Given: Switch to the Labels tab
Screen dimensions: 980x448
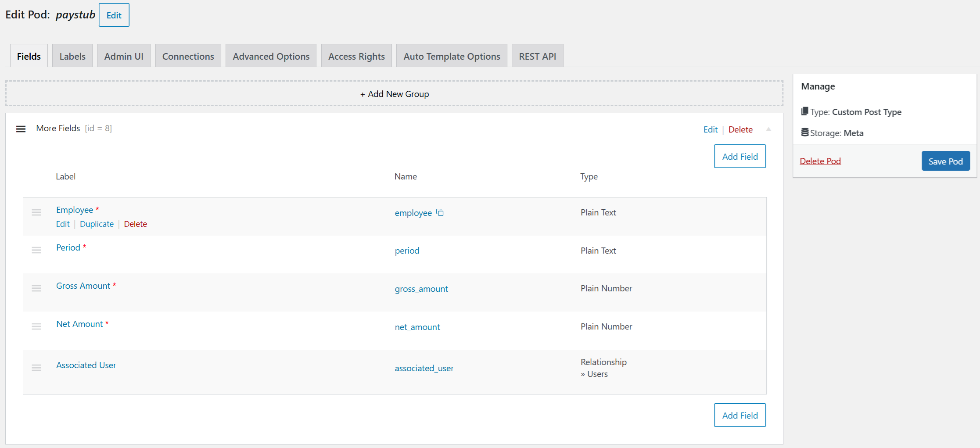Looking at the screenshot, I should [72, 56].
